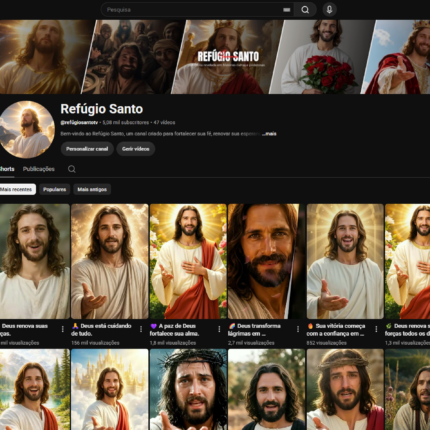The height and width of the screenshot is (430, 430).
Task: Click the Refúgio Santo channel avatar
Action: [27, 129]
